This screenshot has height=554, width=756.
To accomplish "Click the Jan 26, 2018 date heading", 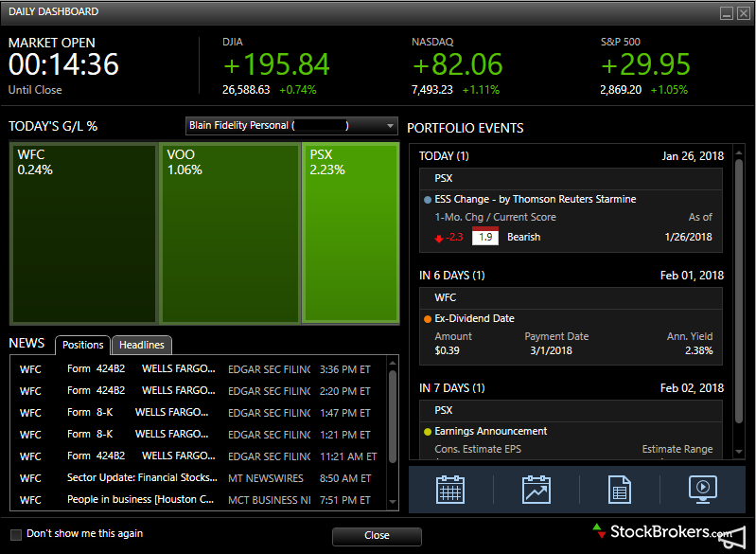I will pyautogui.click(x=693, y=156).
